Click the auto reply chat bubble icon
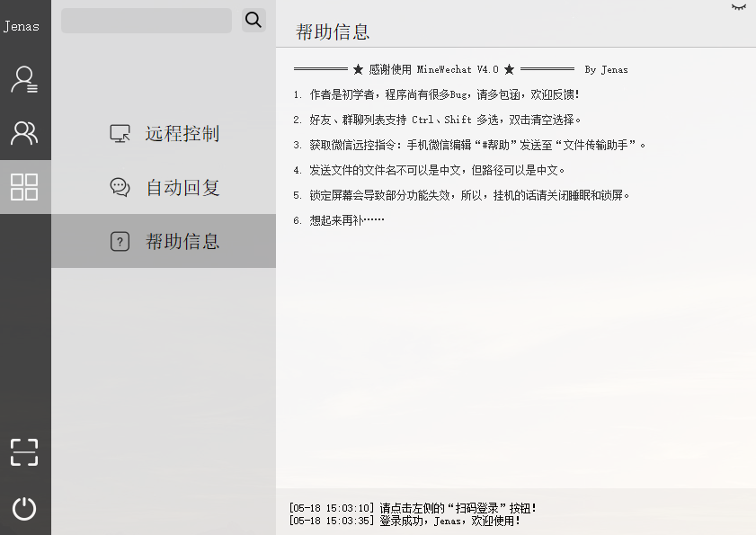The image size is (756, 535). [x=120, y=187]
